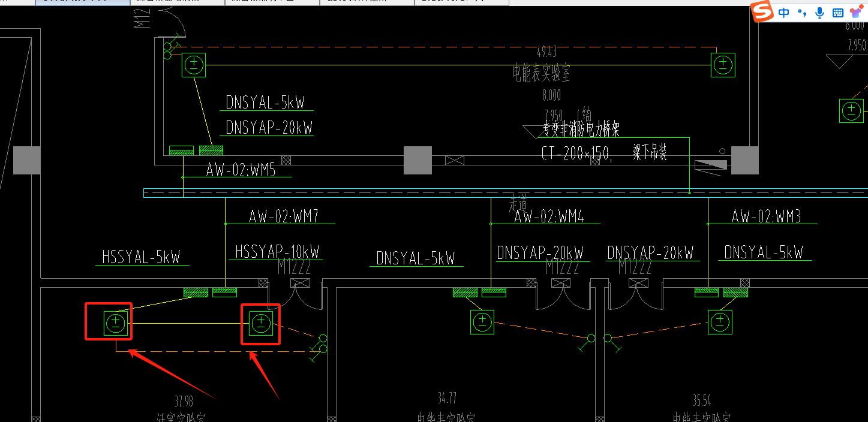Select socket symbol under the HSSYAL-5kW label
This screenshot has height=422, width=868.
[x=116, y=323]
